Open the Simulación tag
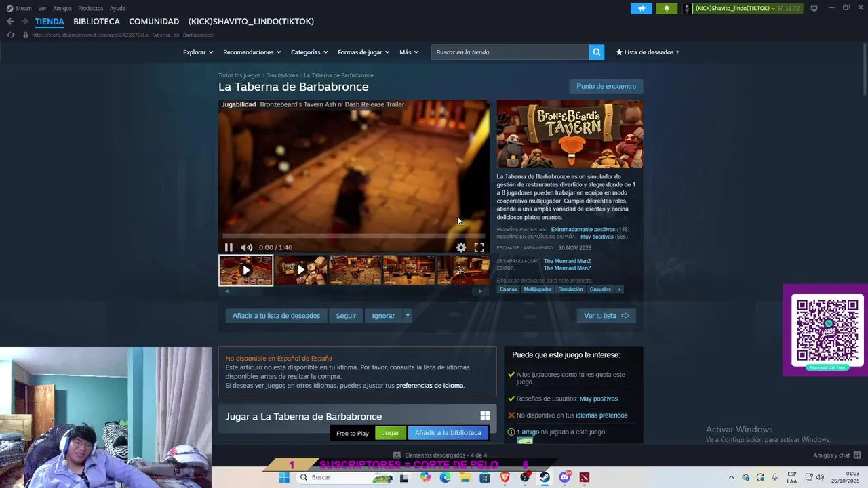The width and height of the screenshot is (868, 488). [x=570, y=289]
